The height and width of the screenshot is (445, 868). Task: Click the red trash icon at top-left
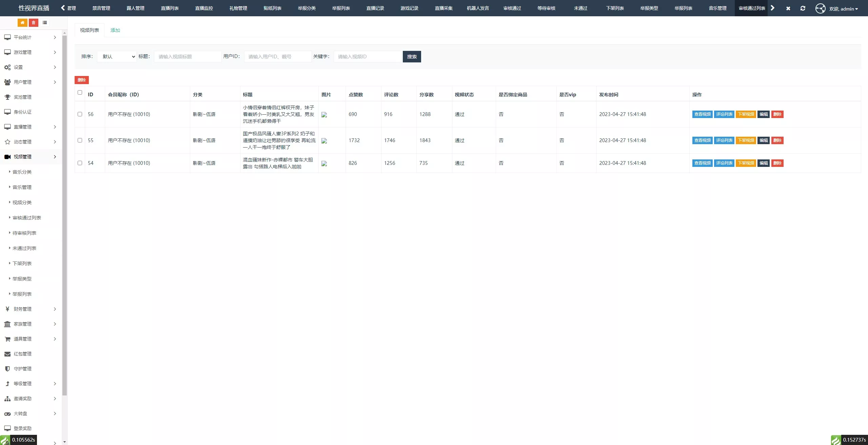(34, 23)
